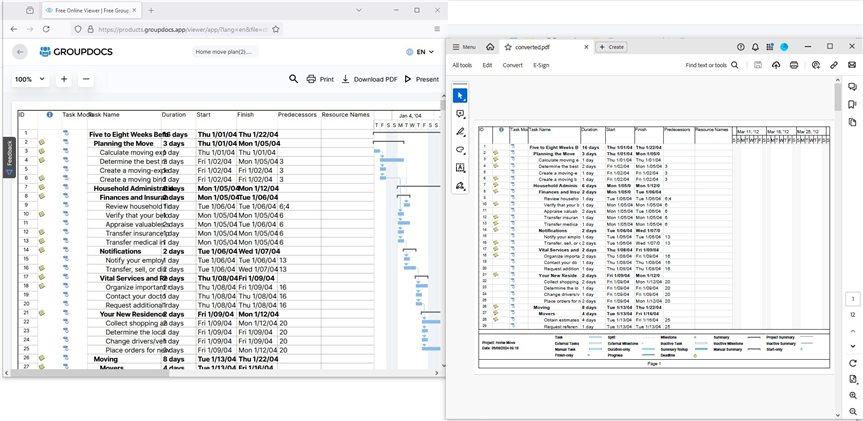Click the current page number box in Acrobat

click(x=853, y=299)
